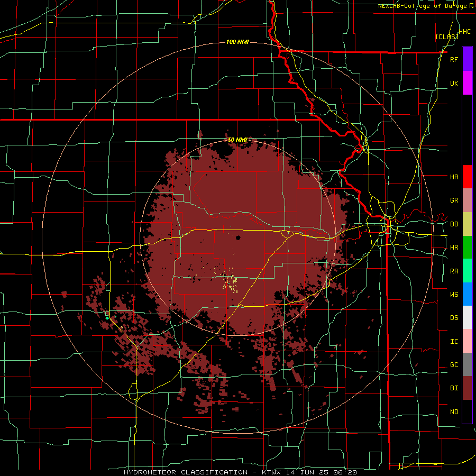
Task: Click the 100 NMI range ring label
Action: 237,42
